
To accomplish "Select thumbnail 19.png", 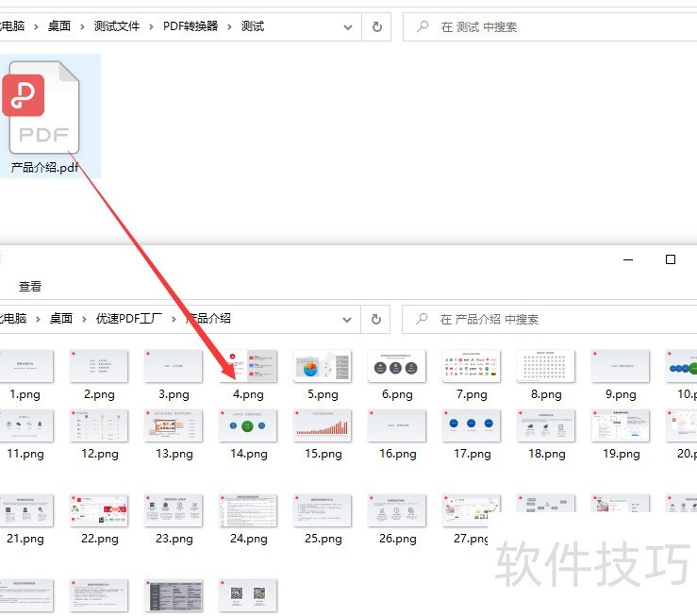I will point(620,425).
